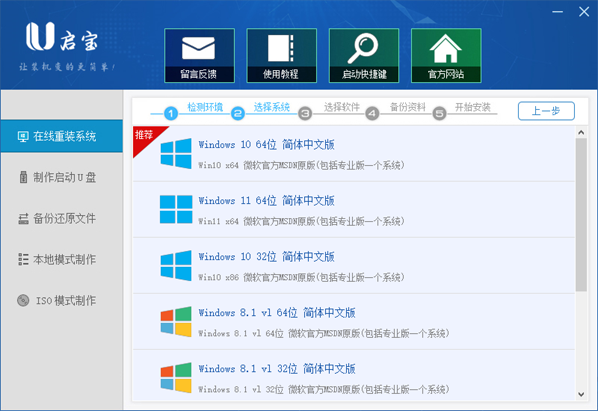Select 在线重装系统 in the sidebar
The image size is (598, 411).
point(61,136)
